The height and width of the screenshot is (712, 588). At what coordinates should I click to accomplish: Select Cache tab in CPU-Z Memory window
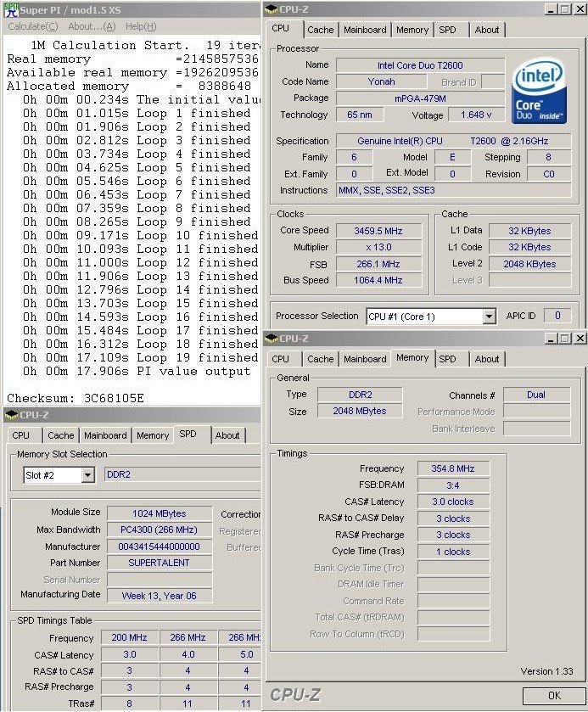tap(321, 359)
